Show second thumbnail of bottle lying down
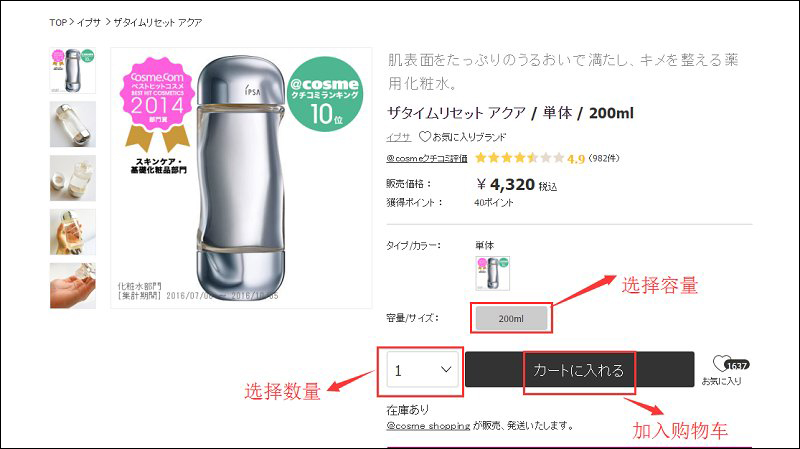Viewport: 800px width, 449px height. (73, 124)
